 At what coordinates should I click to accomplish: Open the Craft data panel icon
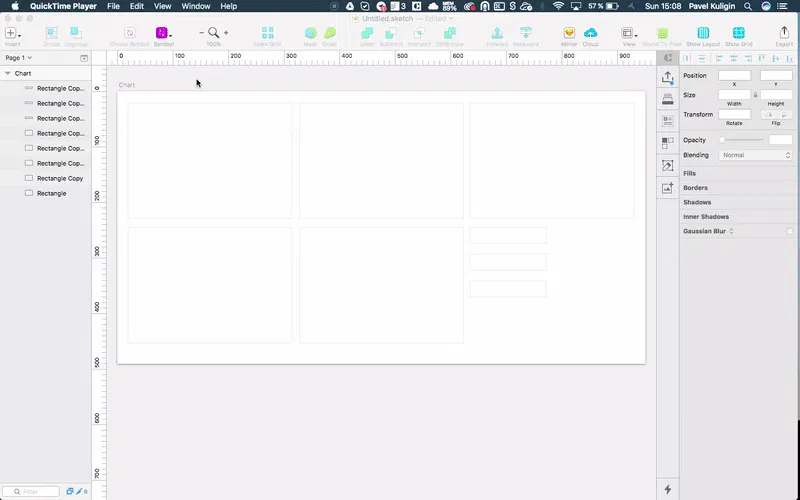pyautogui.click(x=668, y=121)
